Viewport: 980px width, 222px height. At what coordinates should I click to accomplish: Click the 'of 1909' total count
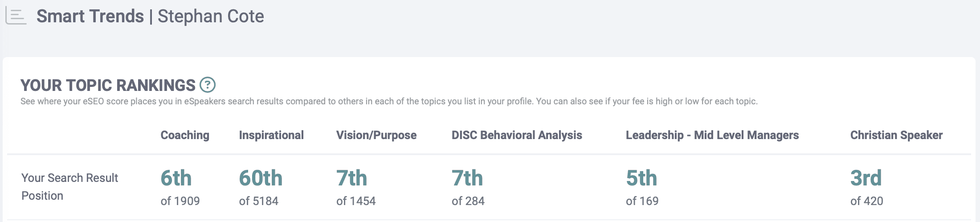(x=180, y=201)
